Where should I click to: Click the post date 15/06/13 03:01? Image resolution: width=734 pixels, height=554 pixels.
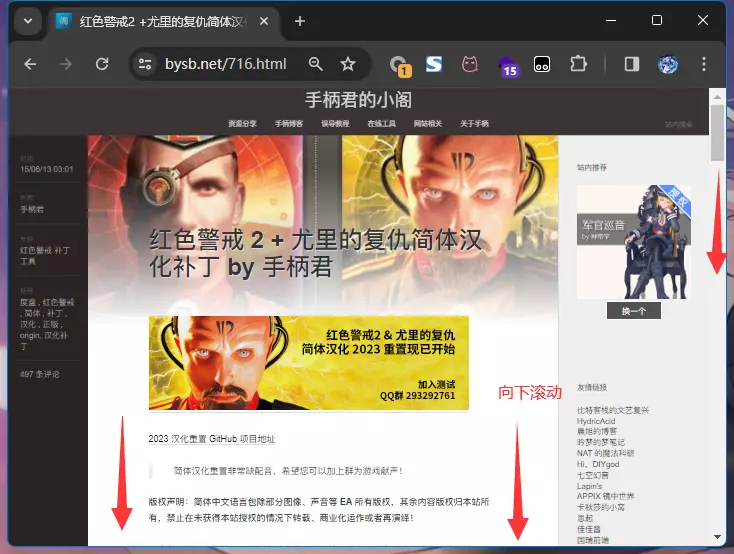coord(47,170)
